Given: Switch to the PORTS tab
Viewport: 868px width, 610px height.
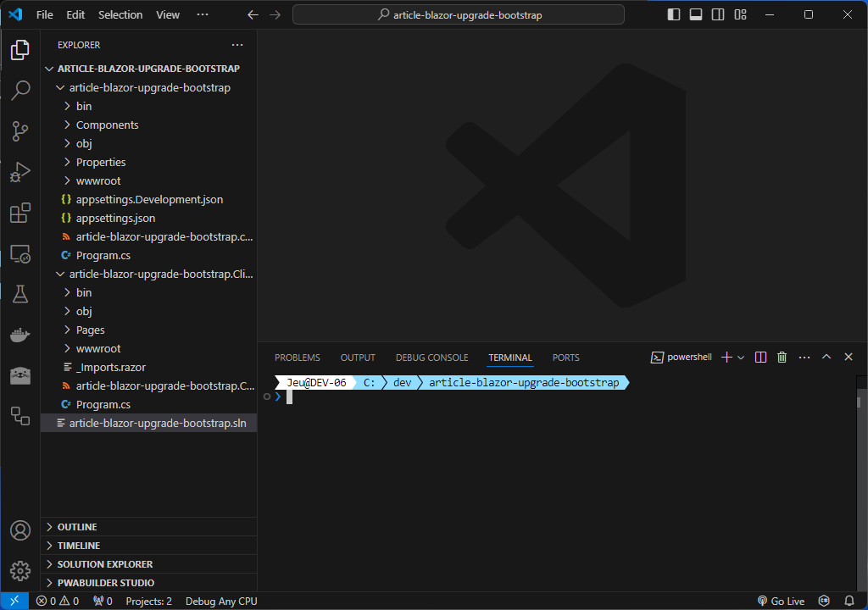Looking at the screenshot, I should 565,358.
